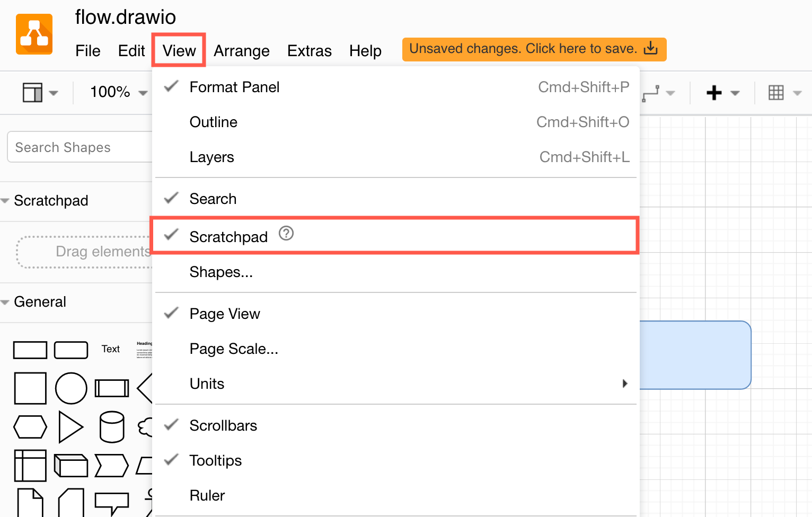Select the cylinder shape
Viewport: 812px width, 517px height.
click(112, 426)
